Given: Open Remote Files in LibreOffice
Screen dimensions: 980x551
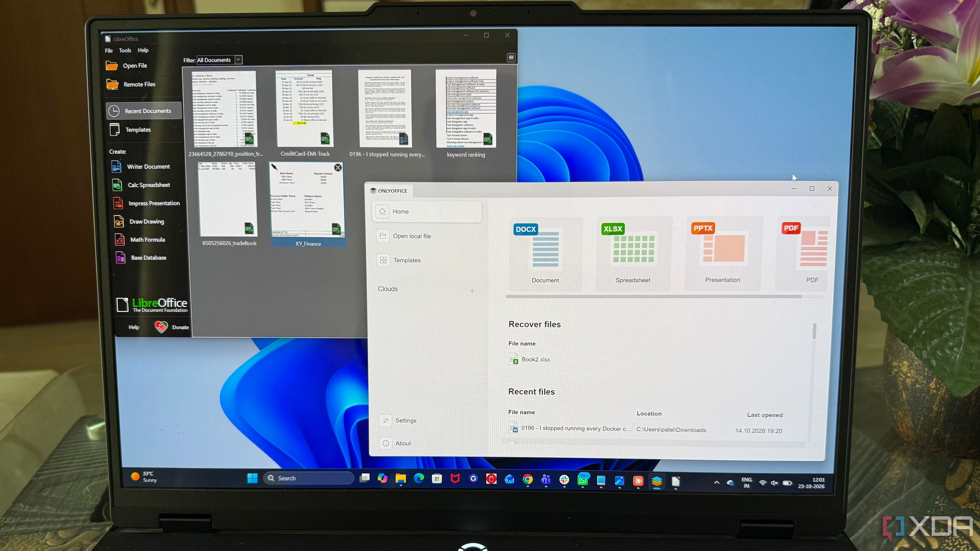Looking at the screenshot, I should point(131,84).
